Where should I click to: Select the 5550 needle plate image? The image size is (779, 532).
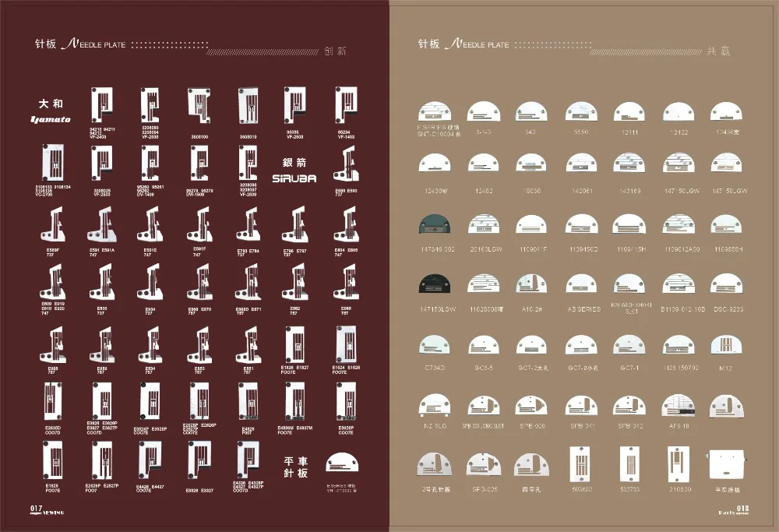click(581, 111)
